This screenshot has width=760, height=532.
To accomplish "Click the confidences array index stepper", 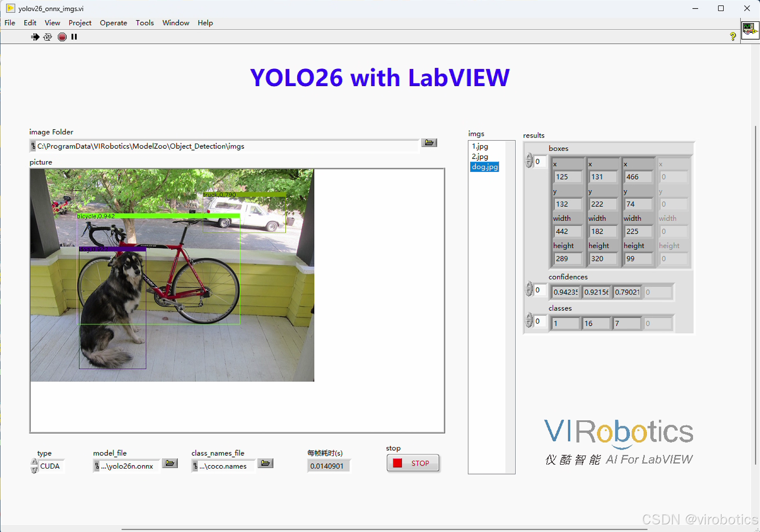I will click(529, 289).
